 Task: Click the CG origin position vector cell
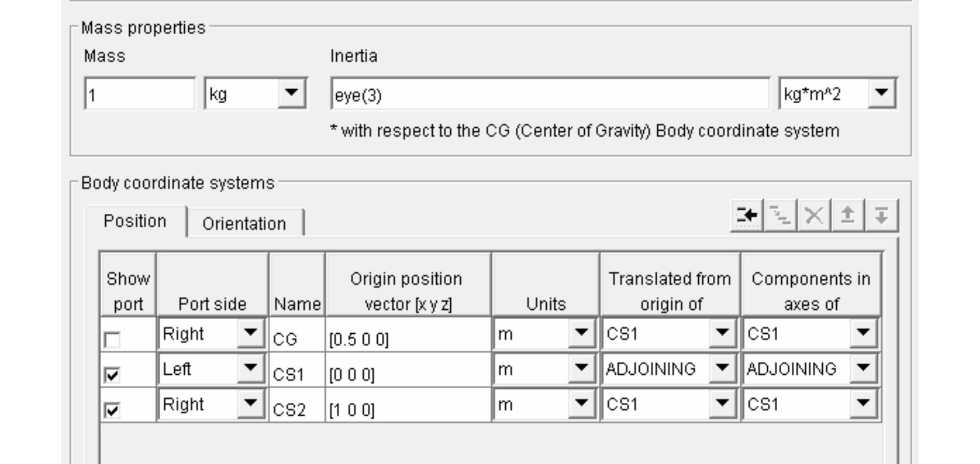[x=408, y=339]
